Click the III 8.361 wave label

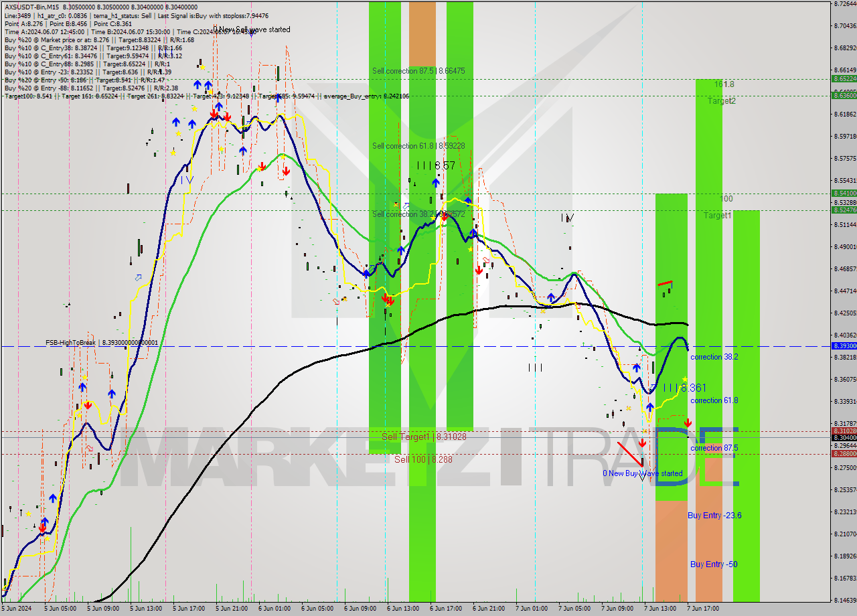684,388
